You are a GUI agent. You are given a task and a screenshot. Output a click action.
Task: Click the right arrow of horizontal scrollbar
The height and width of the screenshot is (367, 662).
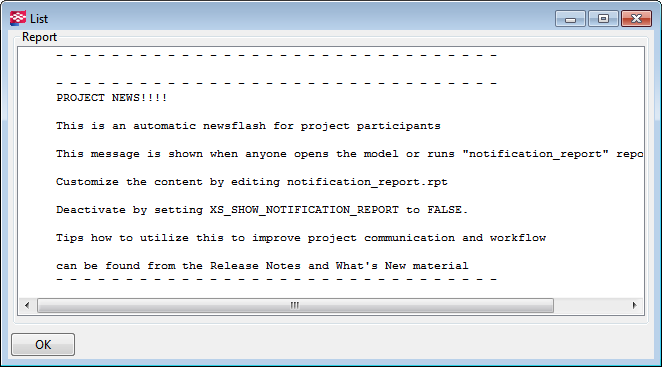pos(634,305)
